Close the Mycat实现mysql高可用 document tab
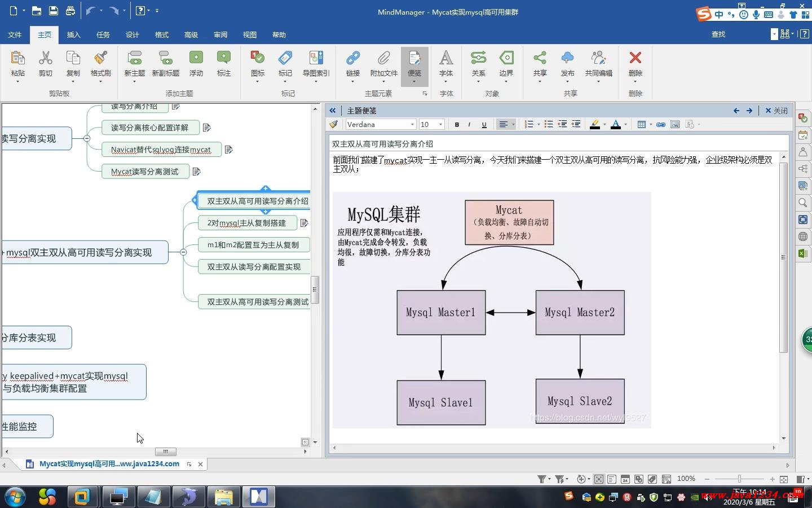 point(200,465)
